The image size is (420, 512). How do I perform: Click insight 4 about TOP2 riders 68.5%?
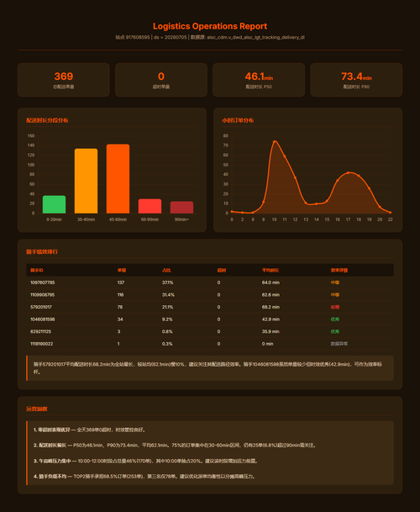pyautogui.click(x=144, y=477)
